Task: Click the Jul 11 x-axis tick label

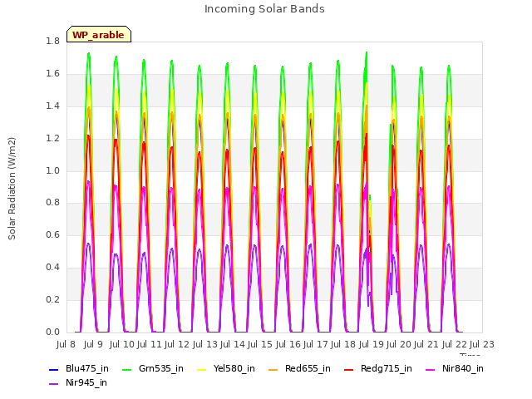Action: 150,344
